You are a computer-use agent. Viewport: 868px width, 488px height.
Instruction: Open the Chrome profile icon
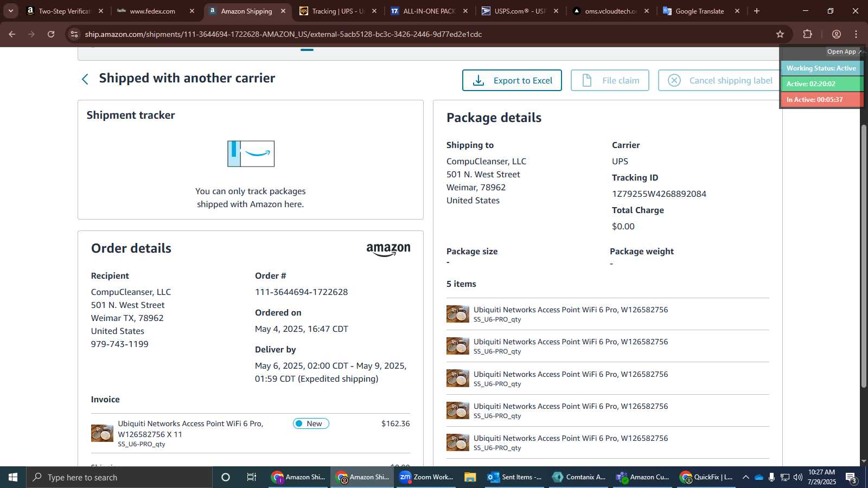(837, 34)
